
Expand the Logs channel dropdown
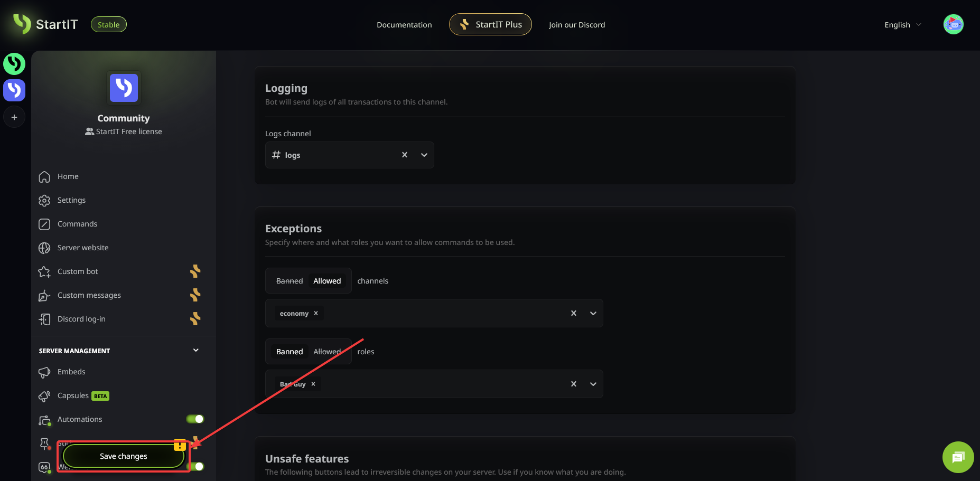click(424, 155)
